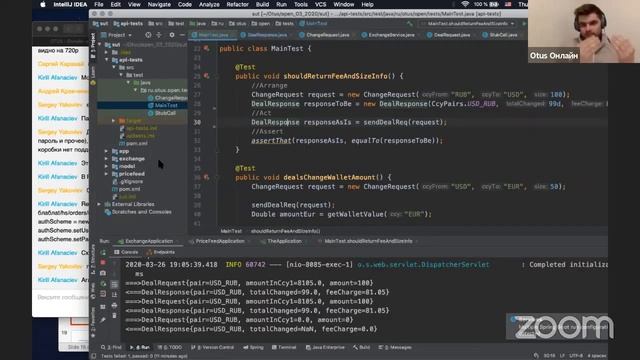
Task: Click the pin tab icon in Run panel
Action: 103,320
